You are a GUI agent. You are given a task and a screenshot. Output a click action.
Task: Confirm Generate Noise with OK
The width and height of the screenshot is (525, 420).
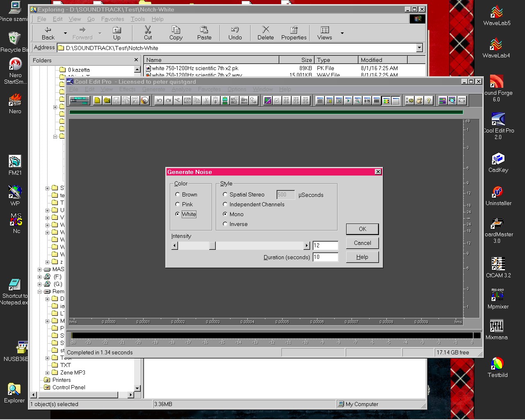[363, 229]
